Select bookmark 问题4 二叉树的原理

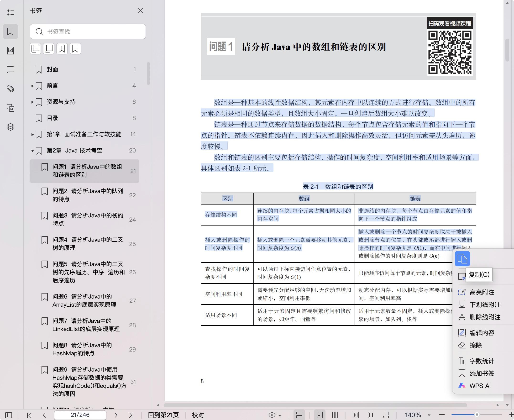pos(84,244)
